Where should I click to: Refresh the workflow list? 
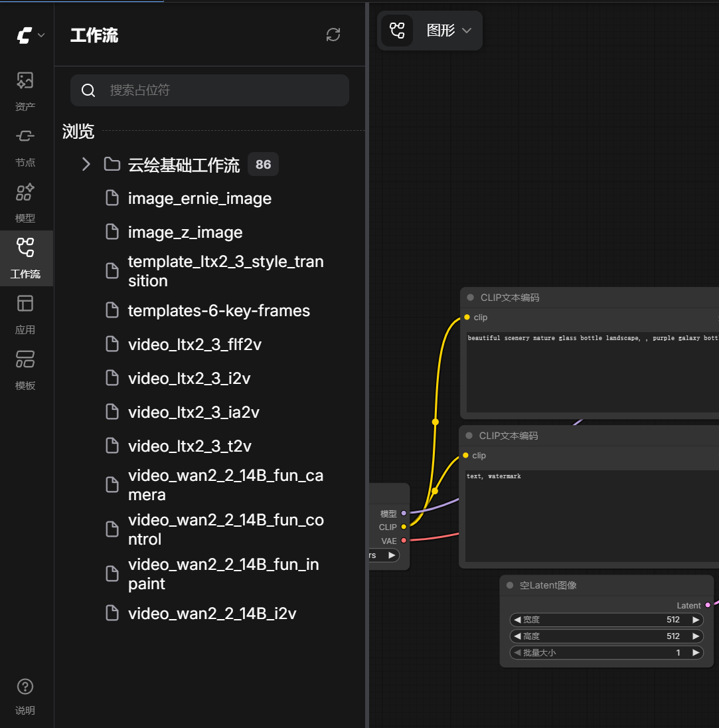click(333, 35)
